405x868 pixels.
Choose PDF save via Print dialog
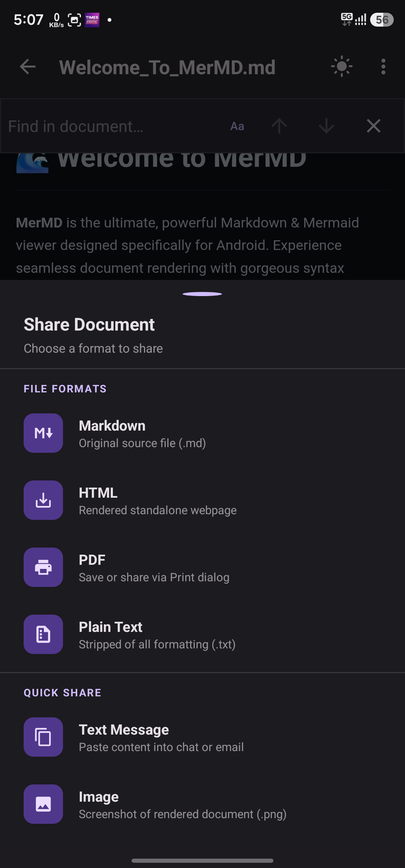click(202, 567)
